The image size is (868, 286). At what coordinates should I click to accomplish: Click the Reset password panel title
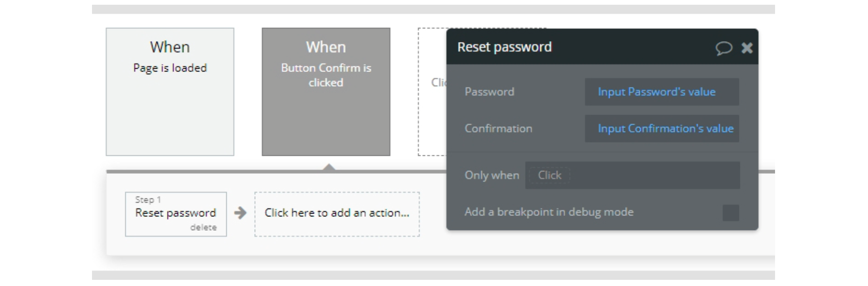pyautogui.click(x=504, y=47)
